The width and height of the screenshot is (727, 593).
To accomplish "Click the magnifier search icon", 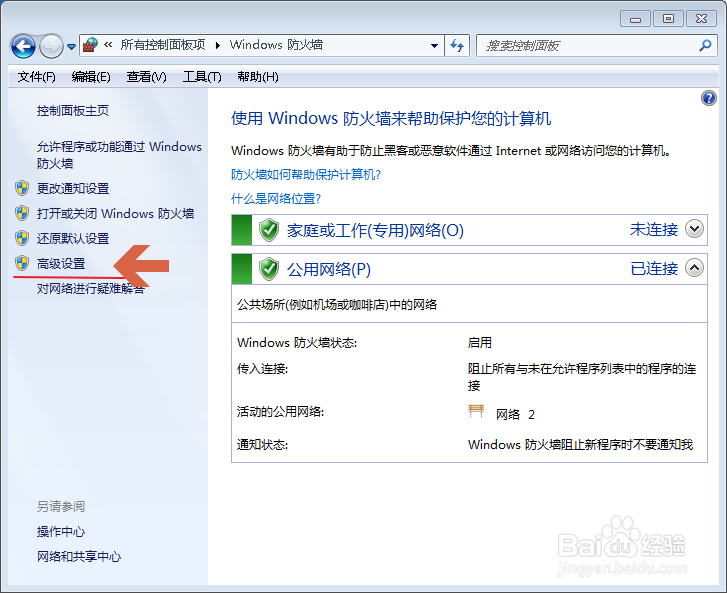I will [x=705, y=45].
